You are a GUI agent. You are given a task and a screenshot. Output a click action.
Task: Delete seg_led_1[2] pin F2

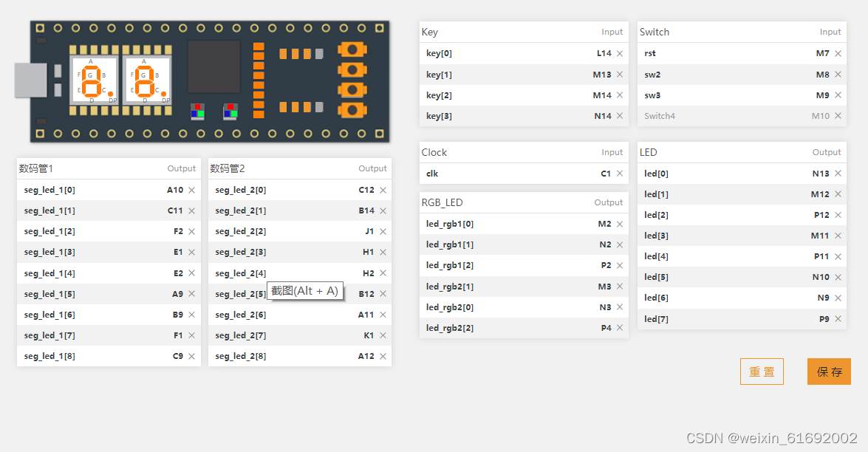(x=191, y=232)
